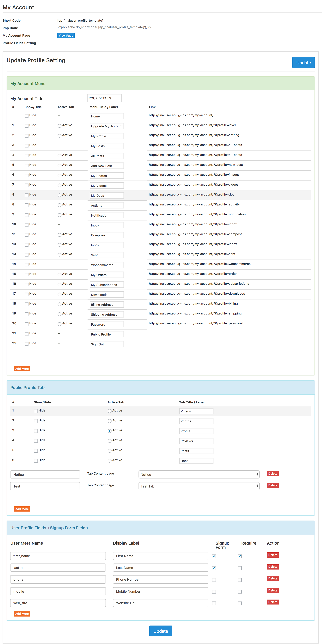
Task: Set Password menu as active tab
Action: click(x=59, y=324)
